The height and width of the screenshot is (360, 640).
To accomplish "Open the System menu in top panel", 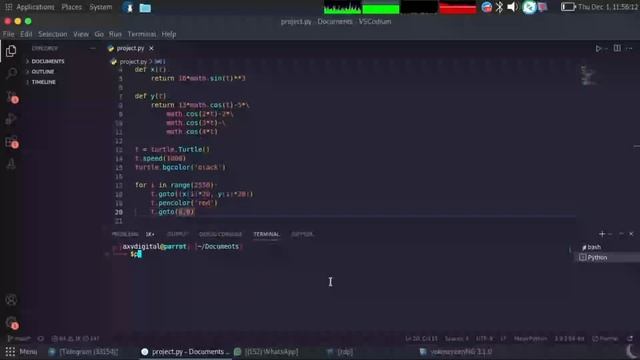I will coord(100,7).
